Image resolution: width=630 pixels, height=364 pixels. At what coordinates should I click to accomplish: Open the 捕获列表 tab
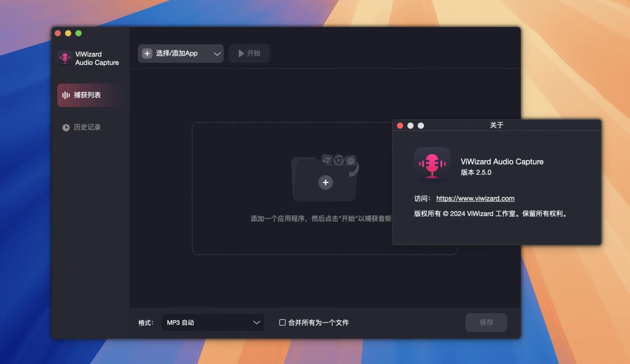point(91,95)
